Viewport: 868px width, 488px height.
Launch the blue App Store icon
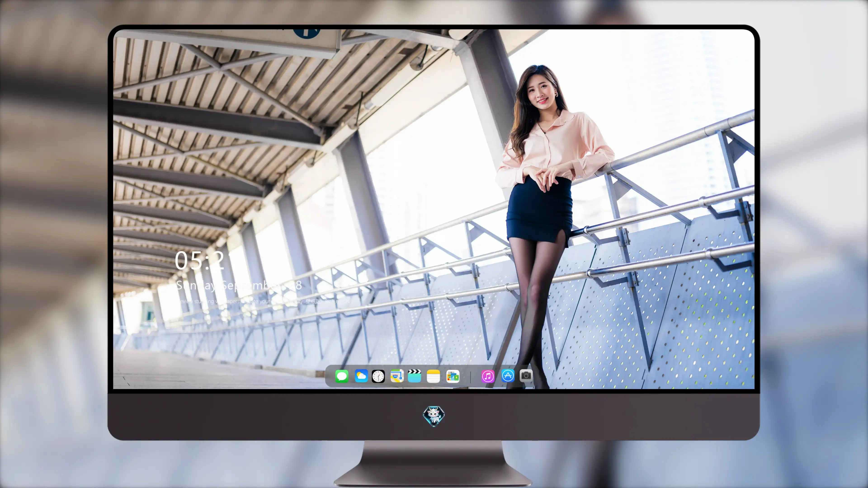(x=508, y=375)
